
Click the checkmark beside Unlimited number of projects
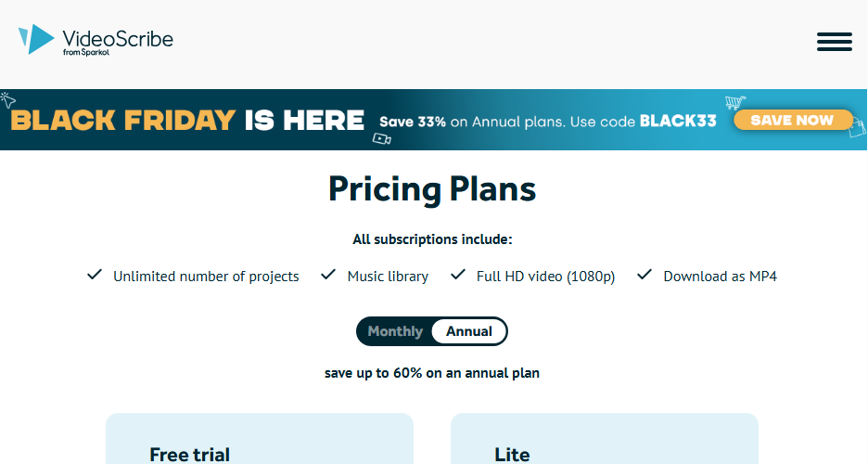[x=94, y=276]
